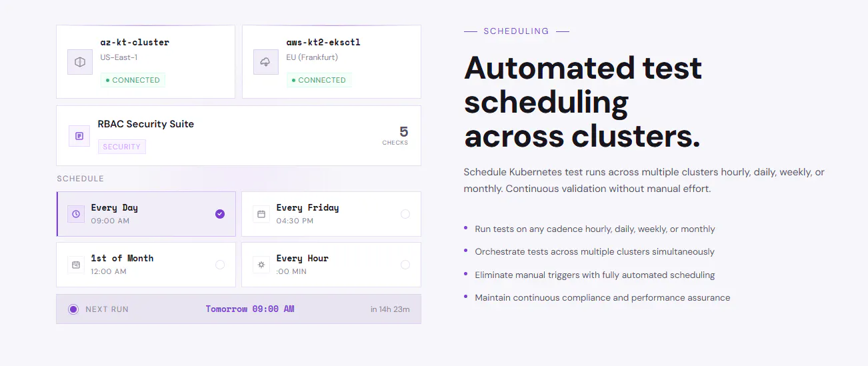Click the 1st of Month label

point(122,259)
